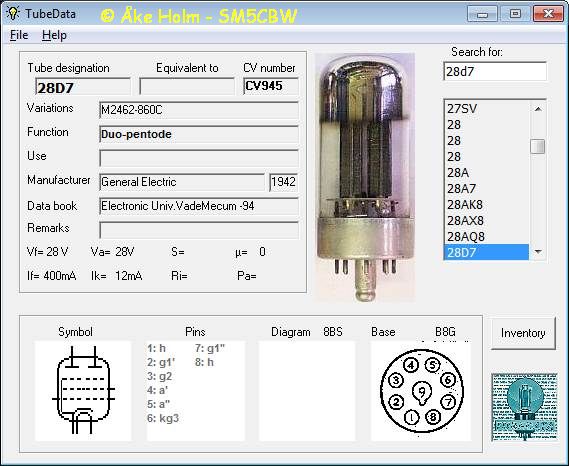This screenshot has height=466, width=569.
Task: Minimize the TubeData window
Action: (x=482, y=14)
